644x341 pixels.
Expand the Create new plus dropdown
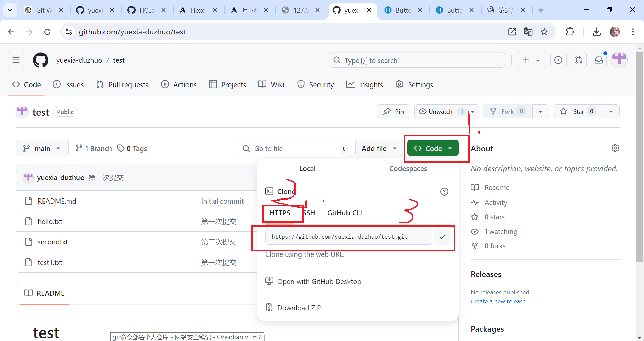(532, 60)
